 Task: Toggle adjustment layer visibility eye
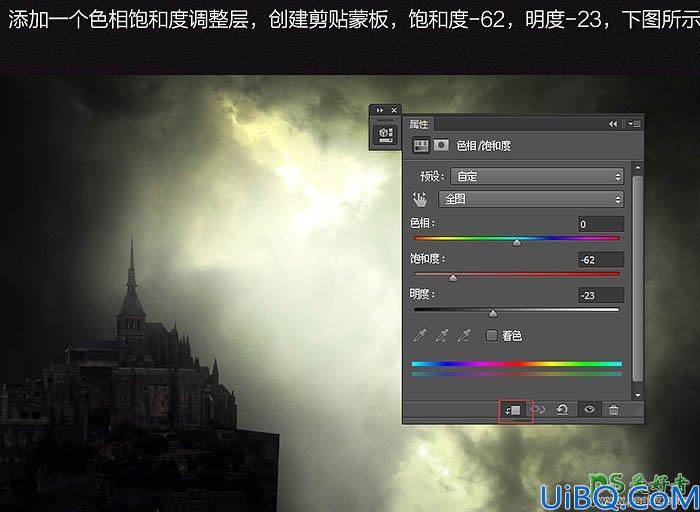[589, 409]
